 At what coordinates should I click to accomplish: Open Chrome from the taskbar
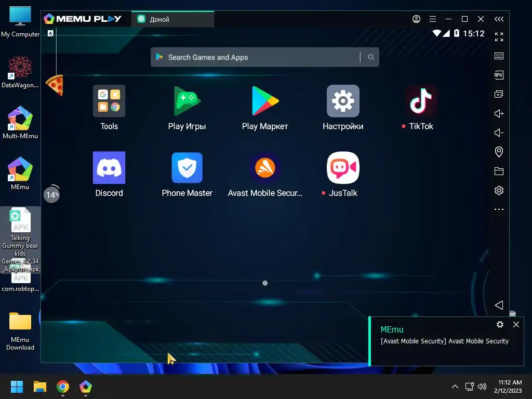point(63,387)
